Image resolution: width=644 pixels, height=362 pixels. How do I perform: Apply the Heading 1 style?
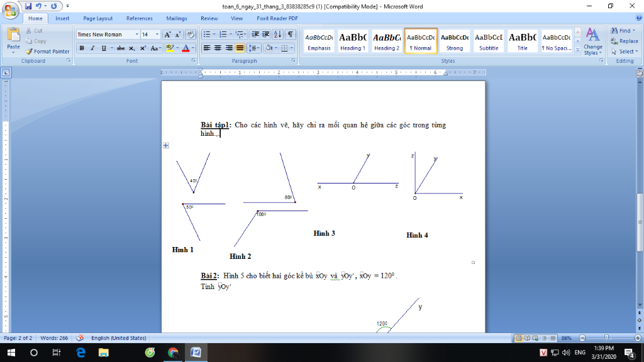pyautogui.click(x=353, y=41)
